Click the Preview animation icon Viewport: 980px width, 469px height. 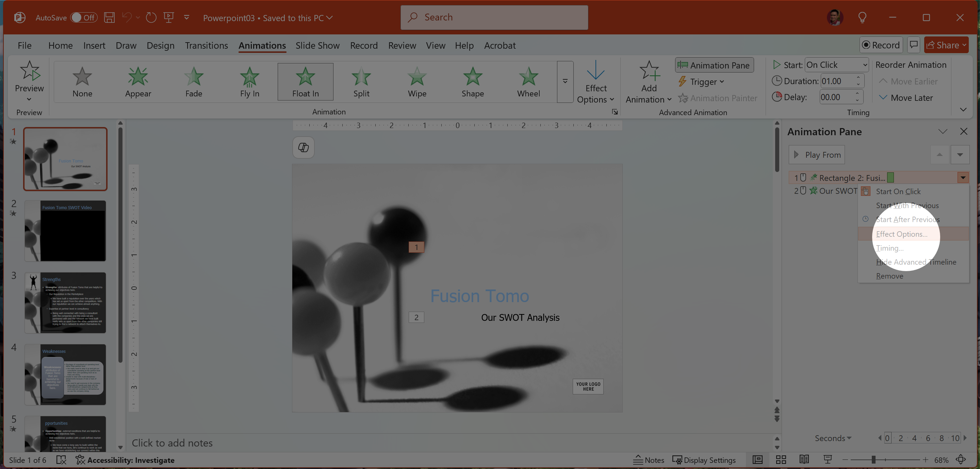coord(29,71)
